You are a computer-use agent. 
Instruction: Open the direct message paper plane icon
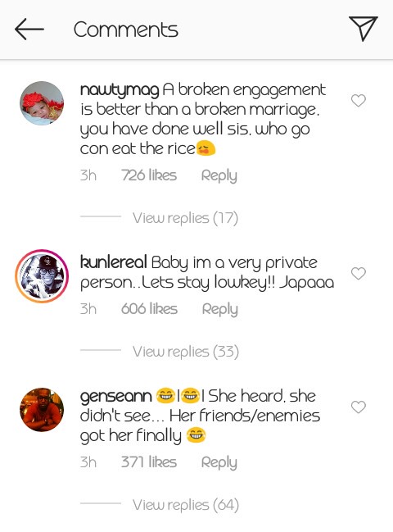tap(364, 29)
